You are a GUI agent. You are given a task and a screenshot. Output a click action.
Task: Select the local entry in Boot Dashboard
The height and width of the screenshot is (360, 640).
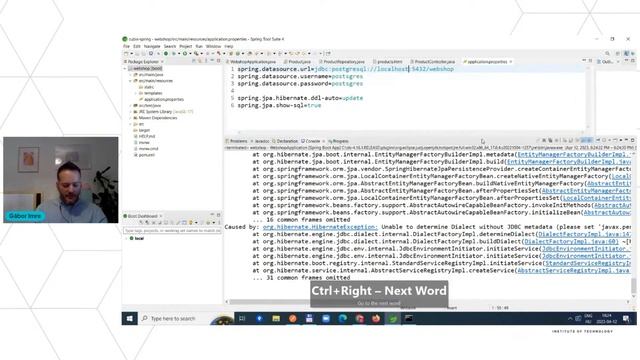pos(136,238)
